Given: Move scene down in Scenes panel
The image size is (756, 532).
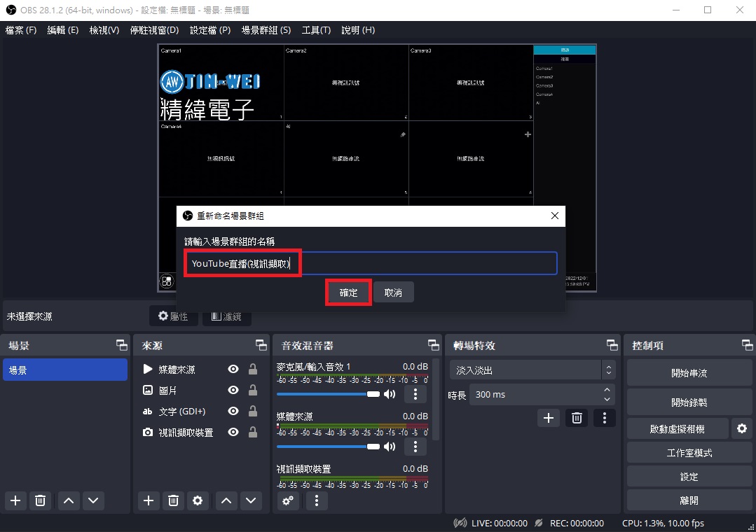Looking at the screenshot, I should pos(93,500).
